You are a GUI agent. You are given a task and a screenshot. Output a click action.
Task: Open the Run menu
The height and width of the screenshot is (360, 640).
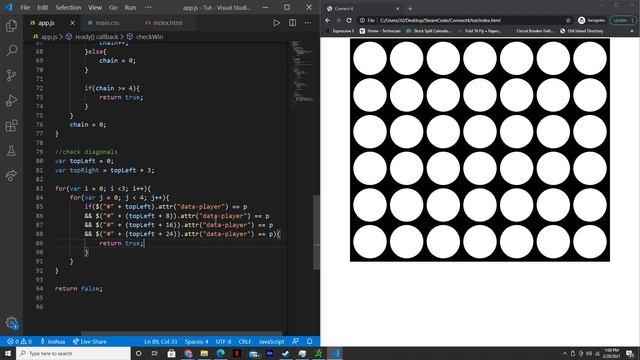[130, 7]
